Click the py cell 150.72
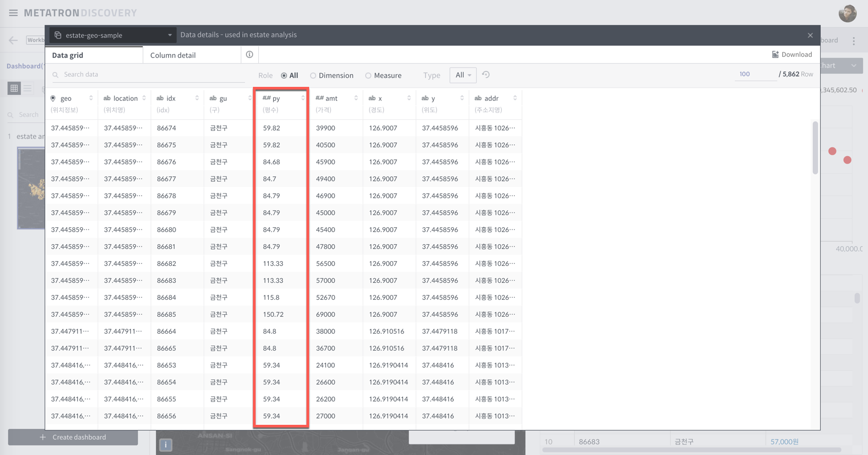Image resolution: width=868 pixels, height=455 pixels. point(273,315)
